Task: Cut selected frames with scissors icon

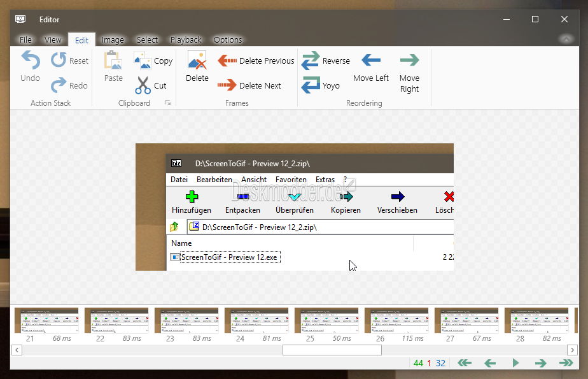Action: [x=143, y=85]
